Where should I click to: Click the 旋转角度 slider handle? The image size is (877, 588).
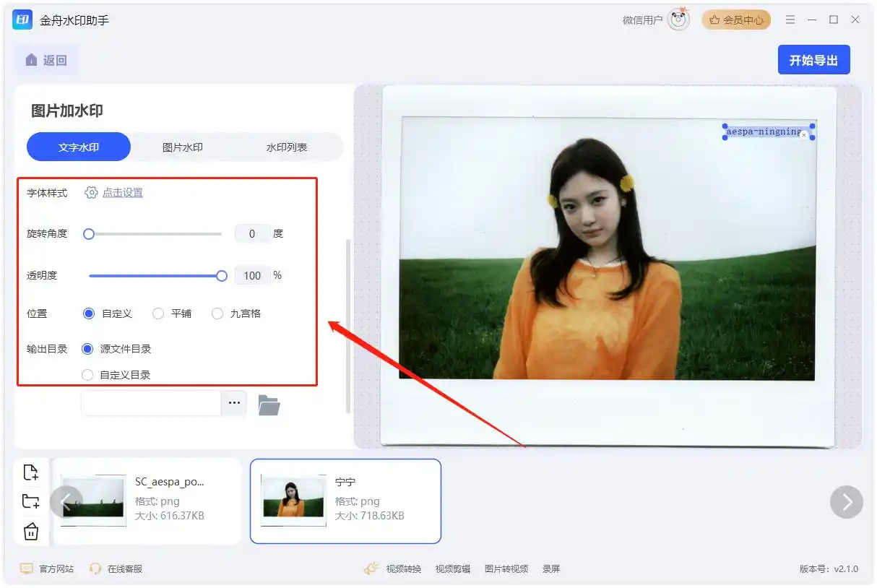(x=89, y=234)
